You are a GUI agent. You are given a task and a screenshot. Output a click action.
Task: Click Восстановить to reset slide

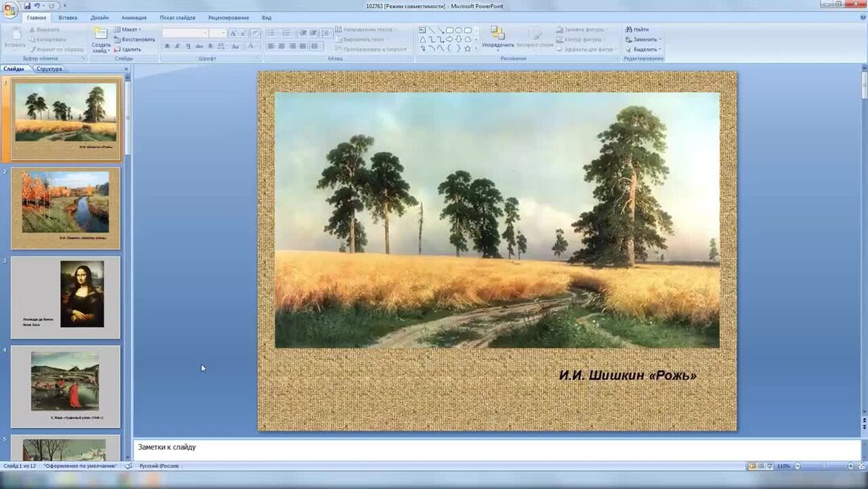pos(134,39)
